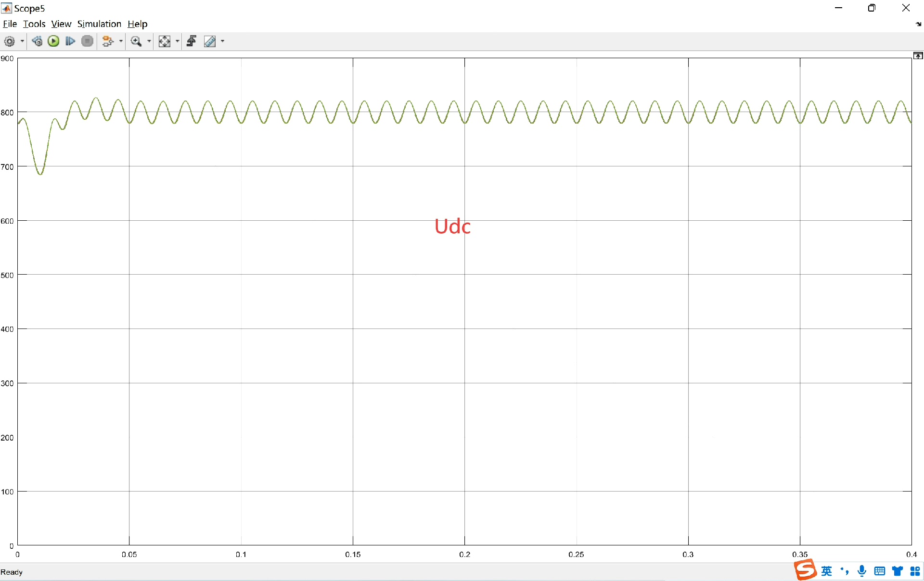Click Scale Axes Limits icon

coord(165,41)
